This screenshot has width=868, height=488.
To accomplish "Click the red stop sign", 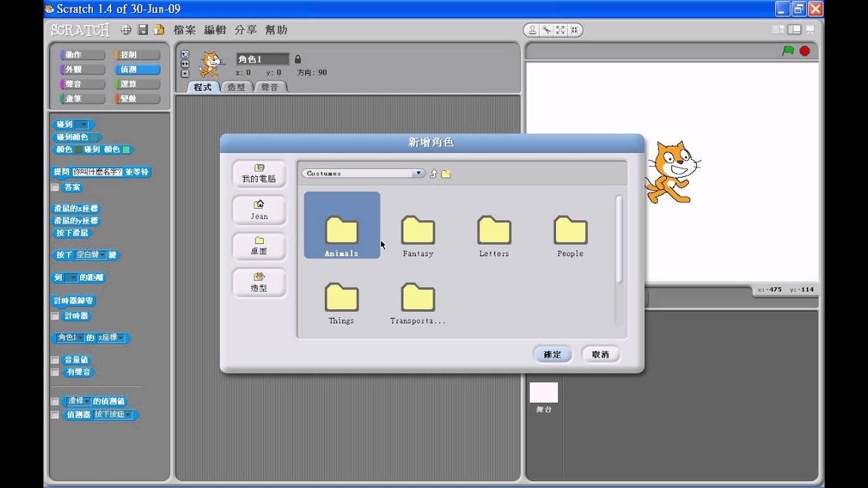I will [x=805, y=51].
